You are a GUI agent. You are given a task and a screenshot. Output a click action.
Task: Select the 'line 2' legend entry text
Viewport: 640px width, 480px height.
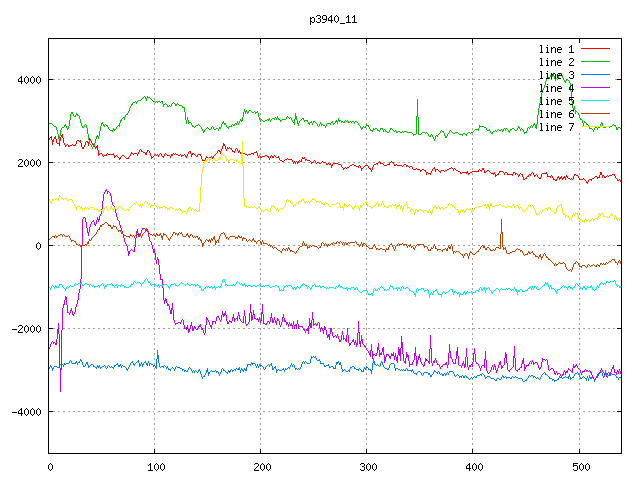557,62
